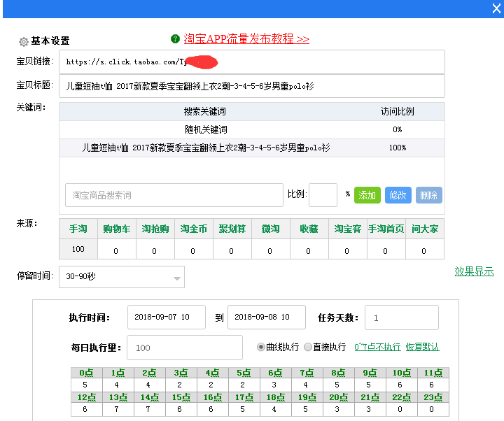The width and height of the screenshot is (504, 421).
Task: Open the 效果显示 link
Action: coord(474,271)
